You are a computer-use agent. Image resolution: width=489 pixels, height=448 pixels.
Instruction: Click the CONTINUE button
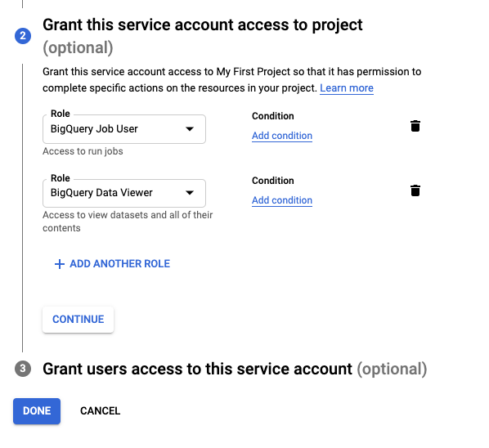[78, 320]
